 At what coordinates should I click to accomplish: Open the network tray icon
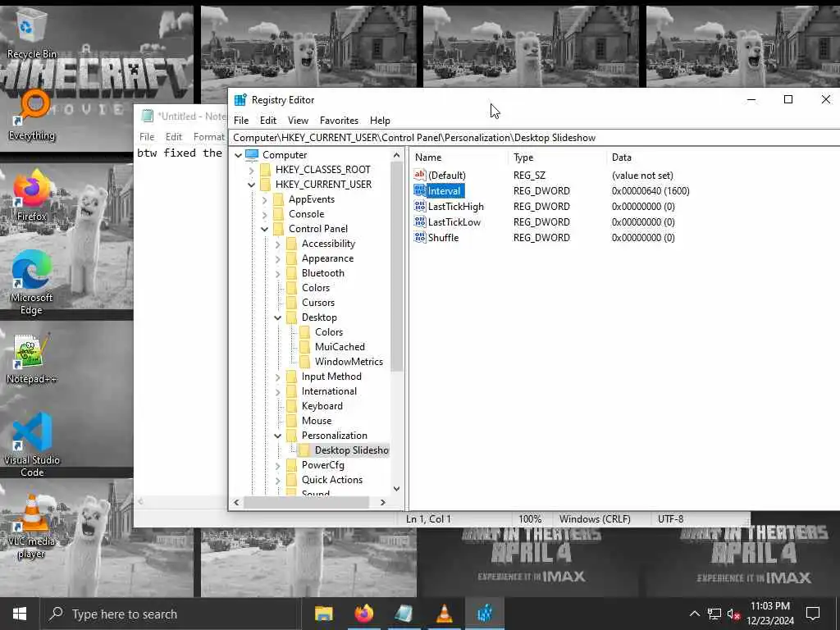coord(714,614)
